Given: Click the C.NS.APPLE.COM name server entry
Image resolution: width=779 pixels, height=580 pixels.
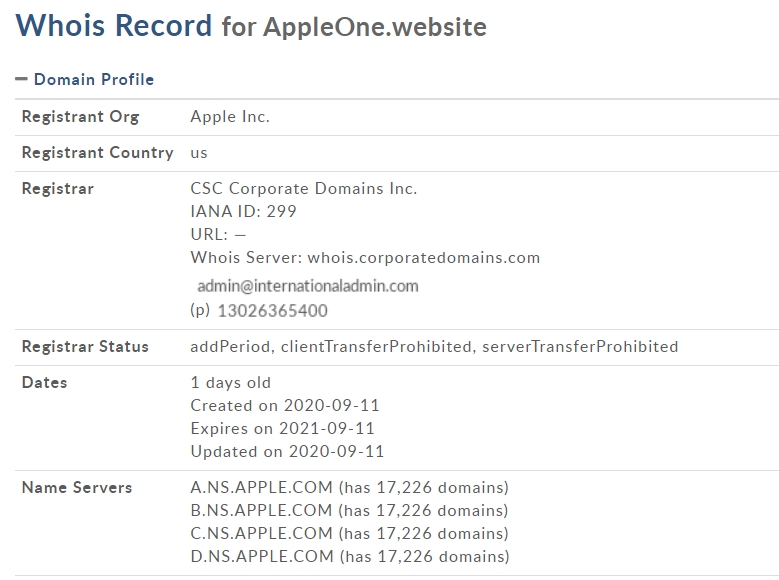Looking at the screenshot, I should coord(350,533).
